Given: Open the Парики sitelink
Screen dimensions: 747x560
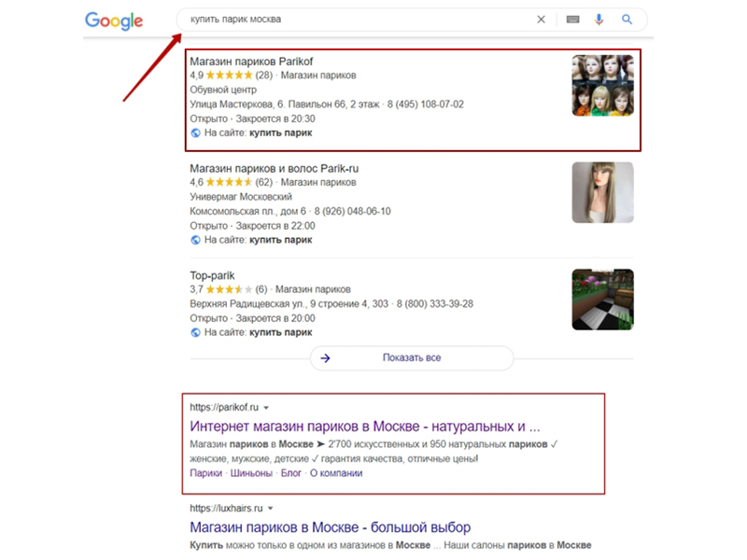Looking at the screenshot, I should pyautogui.click(x=205, y=473).
